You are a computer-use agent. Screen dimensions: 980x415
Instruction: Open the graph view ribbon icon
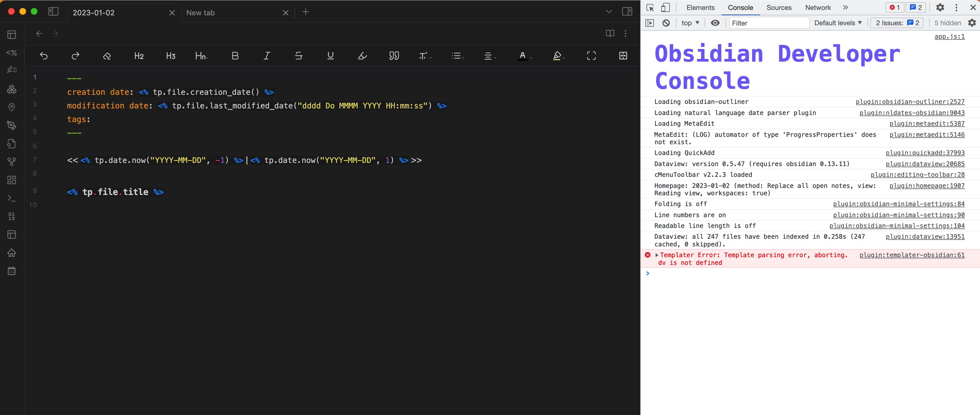(12, 162)
